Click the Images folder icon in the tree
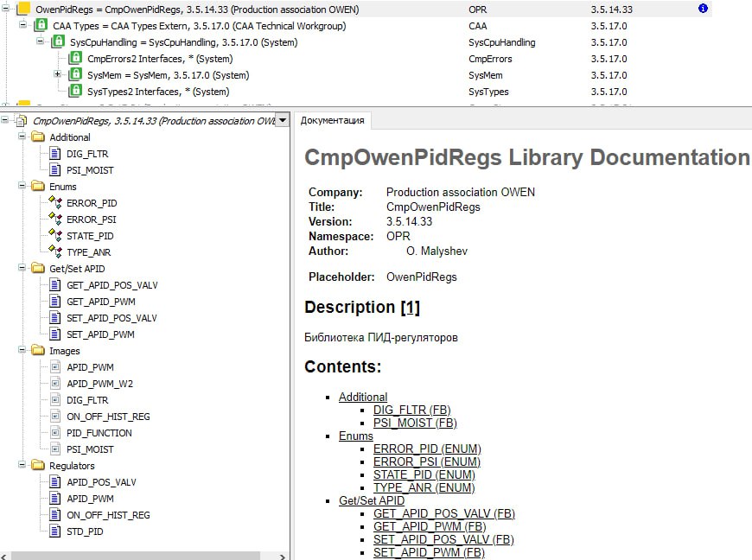 [38, 351]
